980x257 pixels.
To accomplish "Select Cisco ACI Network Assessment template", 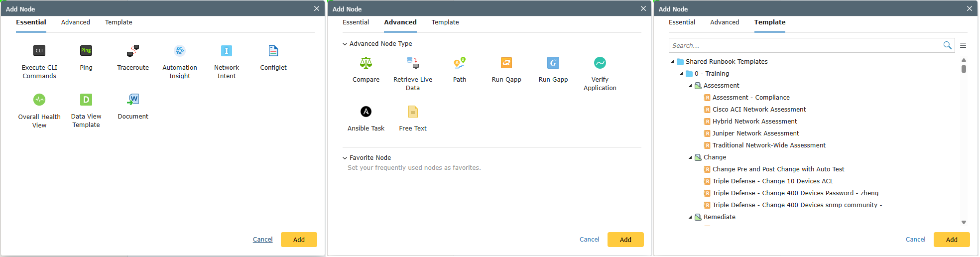I will click(759, 110).
